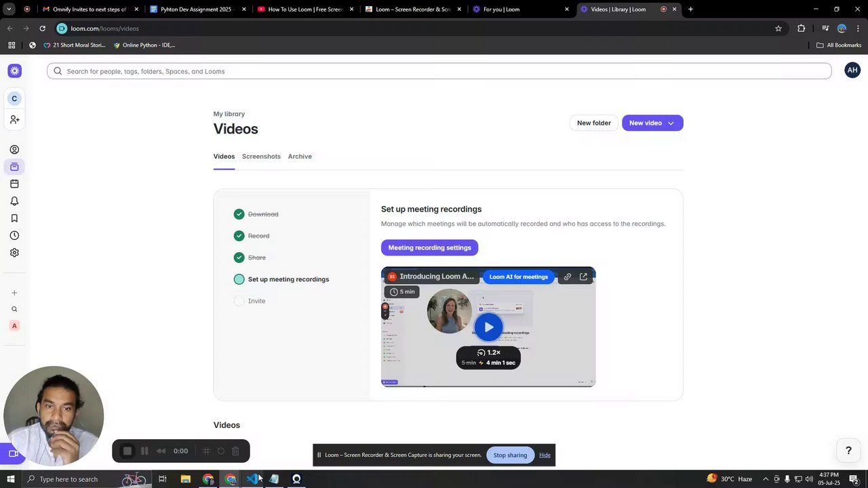Restart recording with circular arrow icon
This screenshot has width=868, height=488.
[221, 451]
